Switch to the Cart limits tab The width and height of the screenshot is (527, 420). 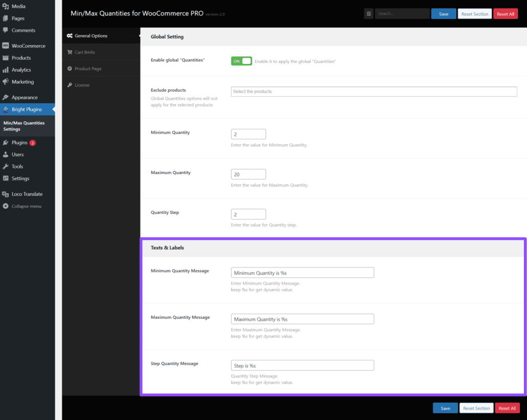(x=84, y=52)
